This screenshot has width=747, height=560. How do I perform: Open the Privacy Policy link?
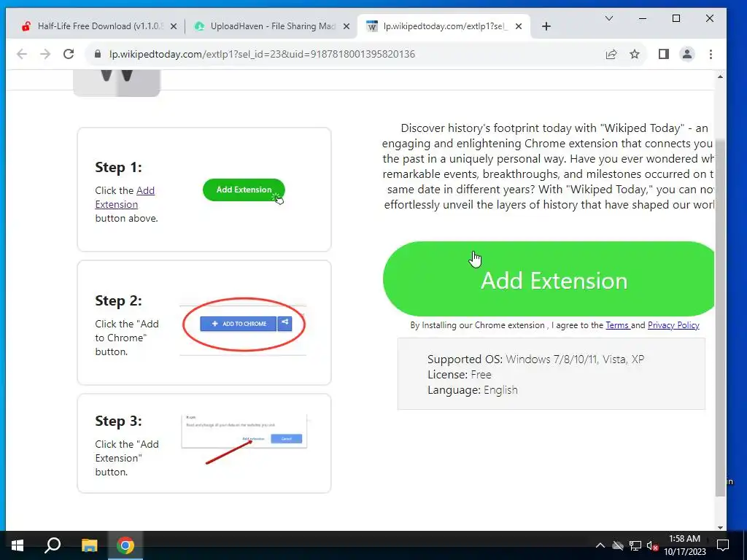(x=673, y=325)
